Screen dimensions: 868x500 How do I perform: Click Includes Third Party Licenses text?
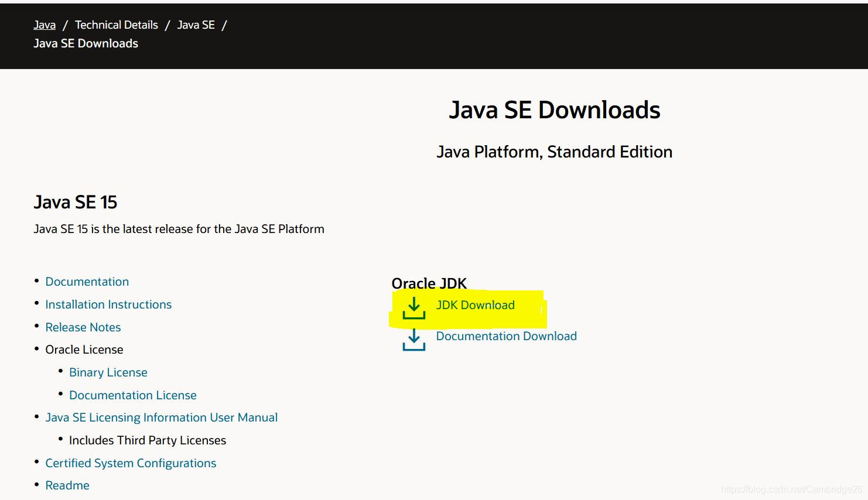coord(148,440)
